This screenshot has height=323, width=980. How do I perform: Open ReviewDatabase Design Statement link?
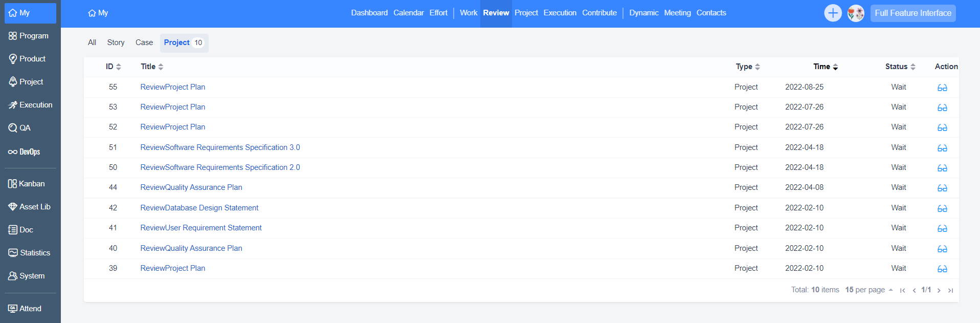(x=199, y=208)
